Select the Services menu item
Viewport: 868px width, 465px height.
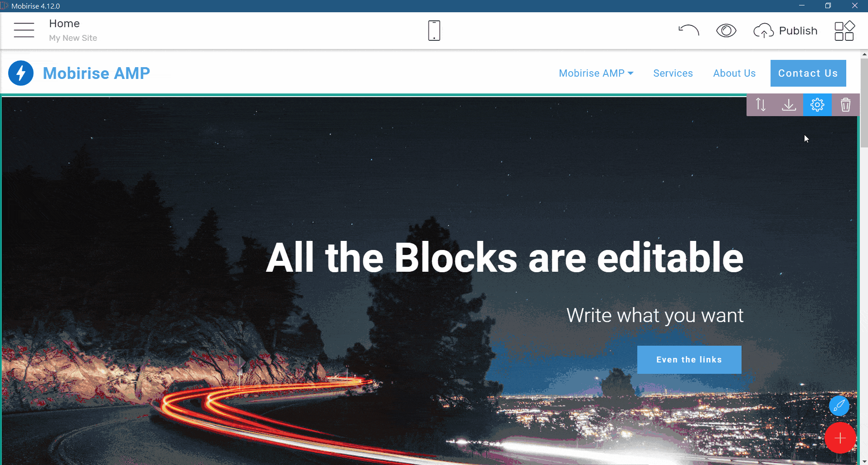pyautogui.click(x=673, y=73)
